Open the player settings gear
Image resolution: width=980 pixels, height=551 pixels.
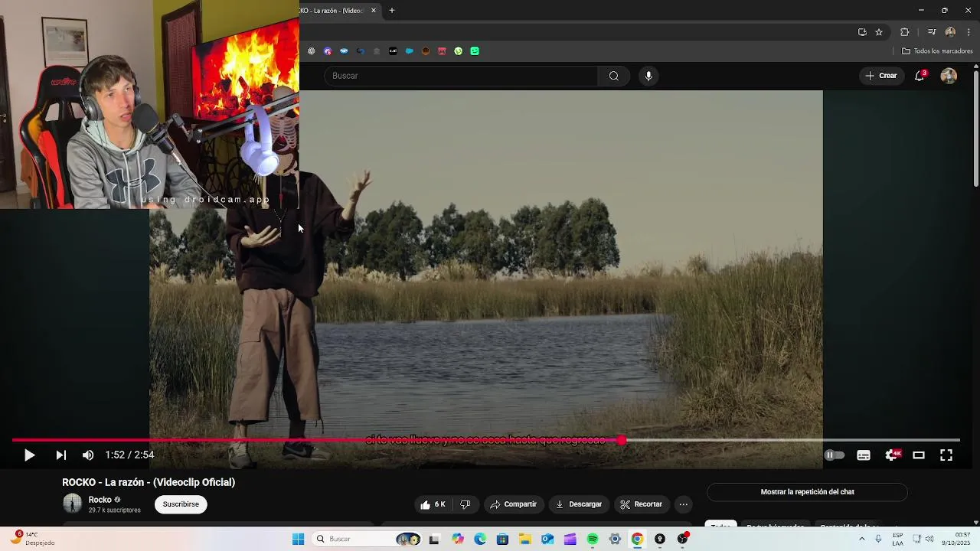892,455
